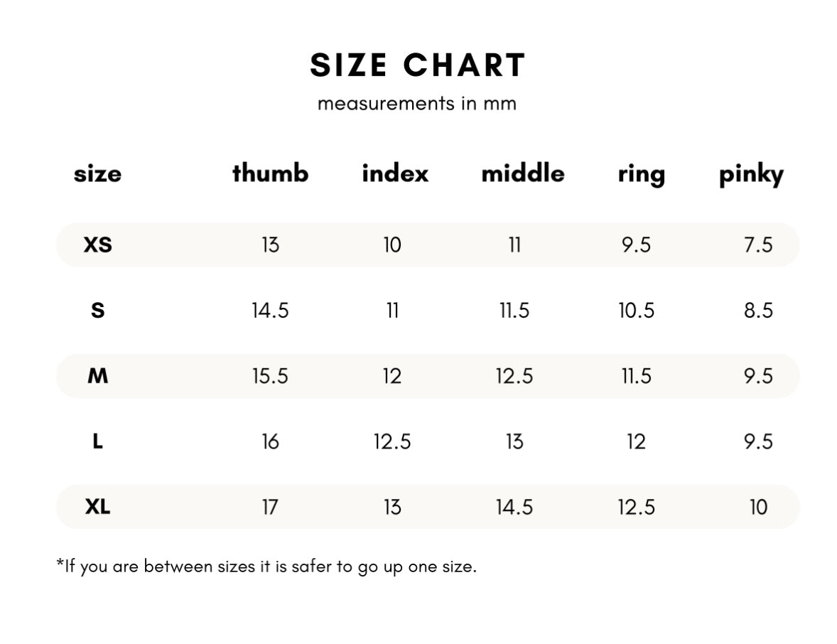The height and width of the screenshot is (644, 837).
Task: Click the 'measurements in mm' subtitle
Action: coord(417,104)
